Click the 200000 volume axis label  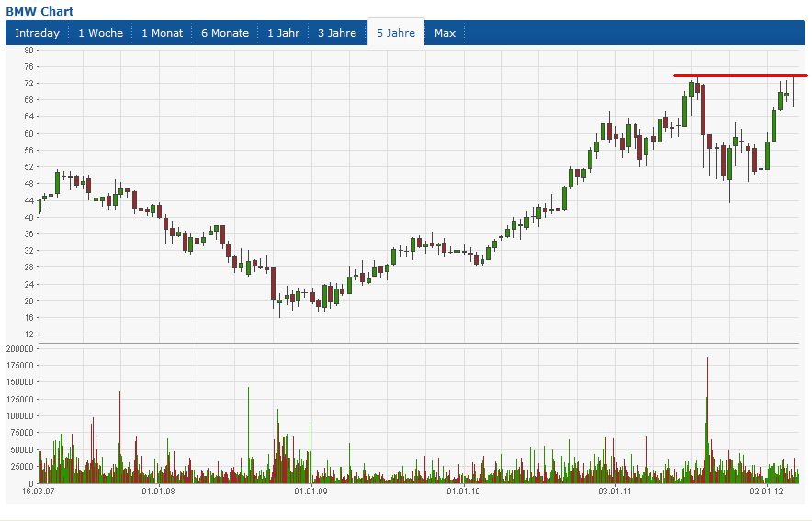click(19, 349)
